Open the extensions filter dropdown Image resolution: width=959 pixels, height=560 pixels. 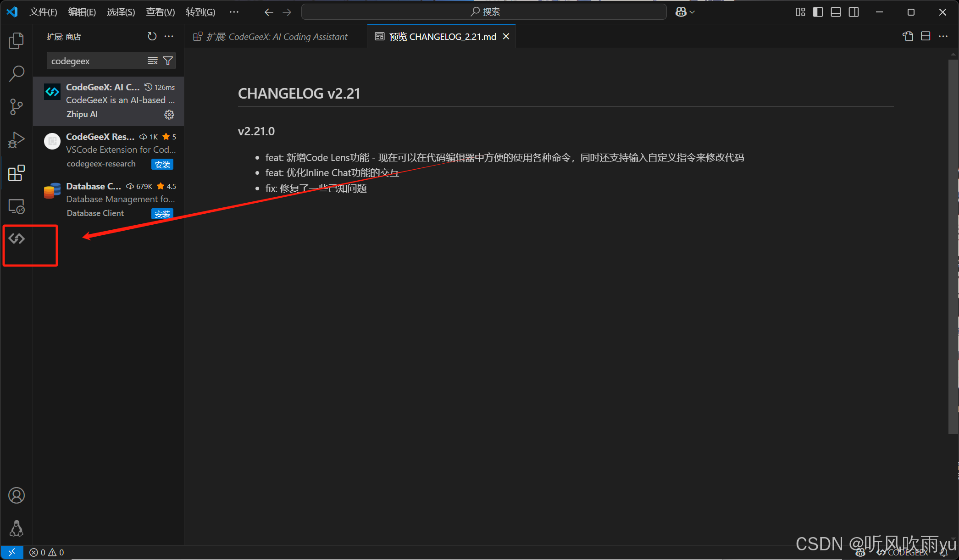pyautogui.click(x=168, y=61)
